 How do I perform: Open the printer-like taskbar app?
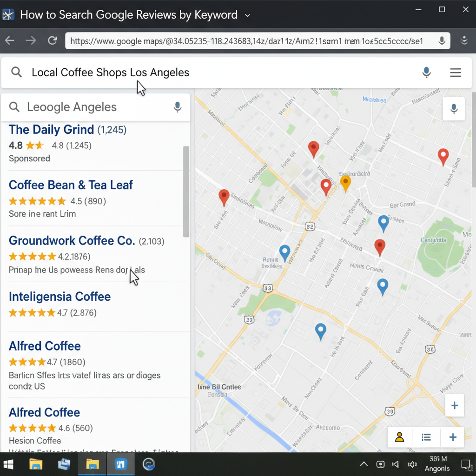(x=64, y=464)
